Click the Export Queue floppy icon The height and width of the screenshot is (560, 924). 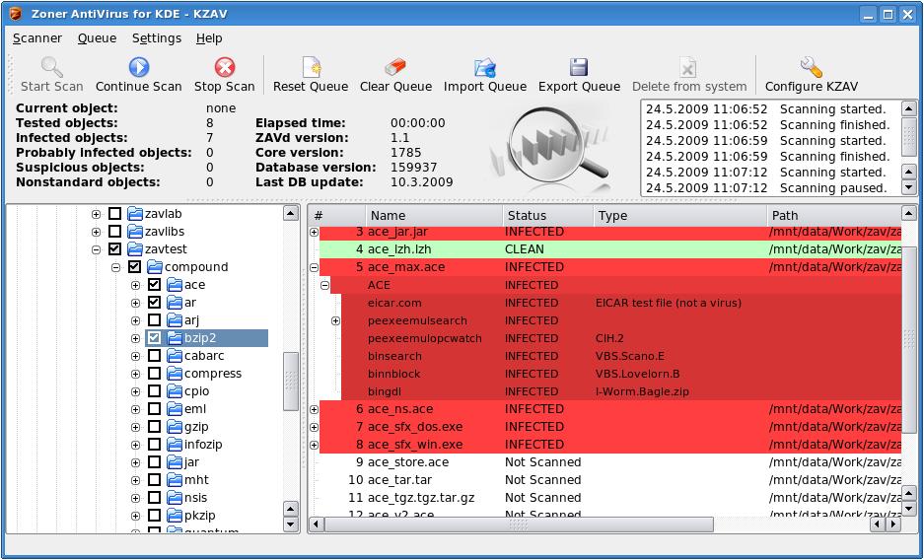[x=579, y=67]
